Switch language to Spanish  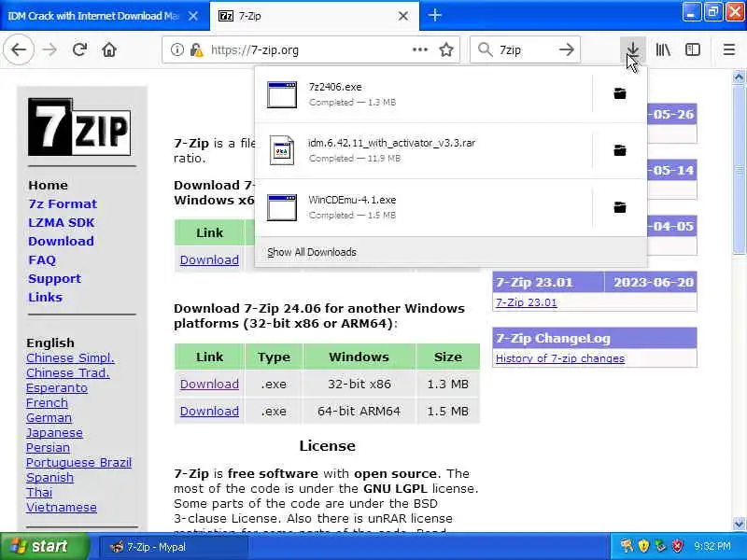coord(49,478)
